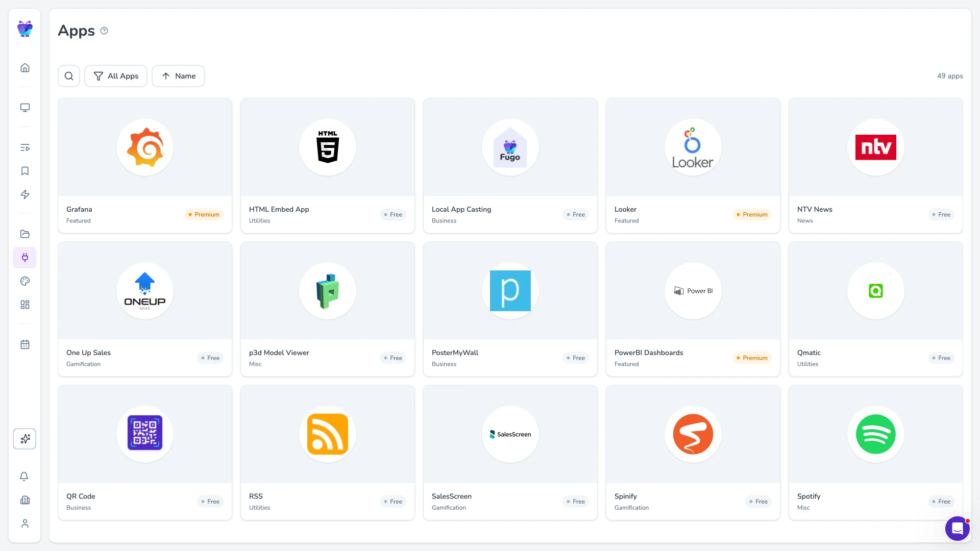This screenshot has width=980, height=551.
Task: Open the Home icon in sidebar
Action: 24,68
